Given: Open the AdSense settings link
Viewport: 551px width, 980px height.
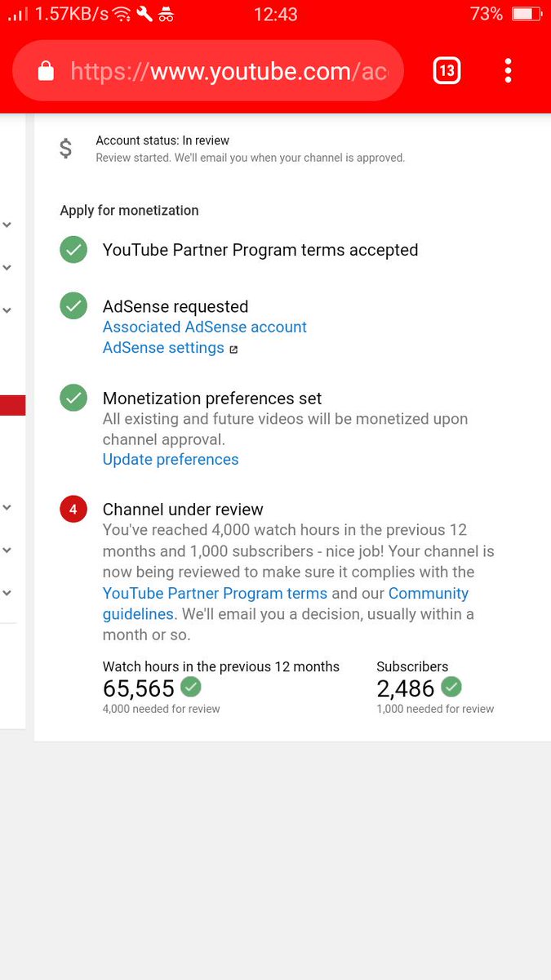Looking at the screenshot, I should tap(163, 348).
